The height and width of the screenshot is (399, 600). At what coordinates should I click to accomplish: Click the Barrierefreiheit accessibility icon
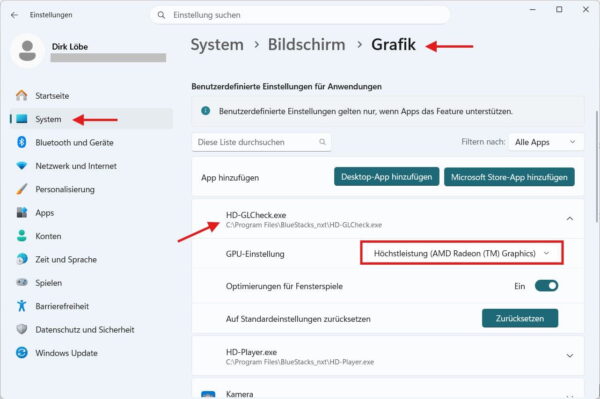point(21,306)
